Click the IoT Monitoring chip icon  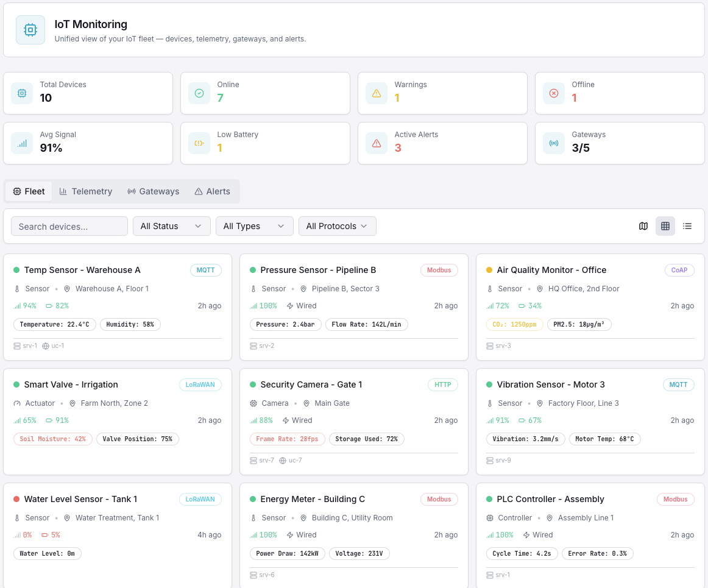pyautogui.click(x=30, y=30)
